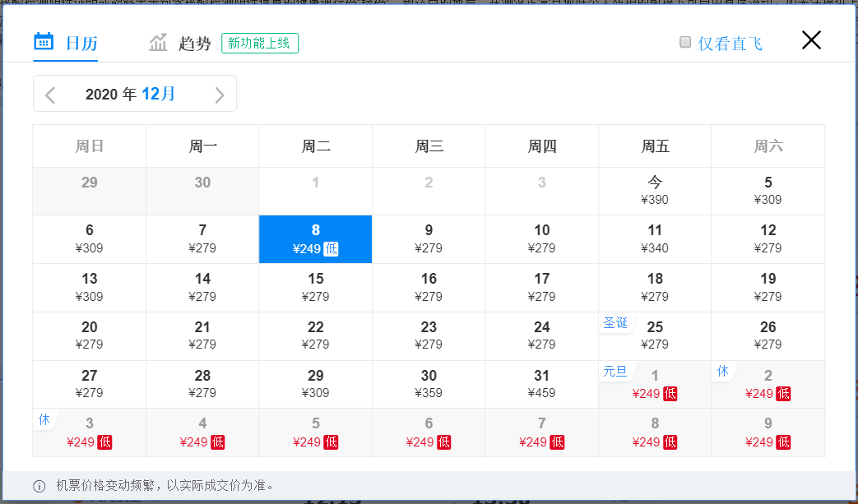Select December 9 priced ¥279
Screen dimensions: 858x504
429,239
